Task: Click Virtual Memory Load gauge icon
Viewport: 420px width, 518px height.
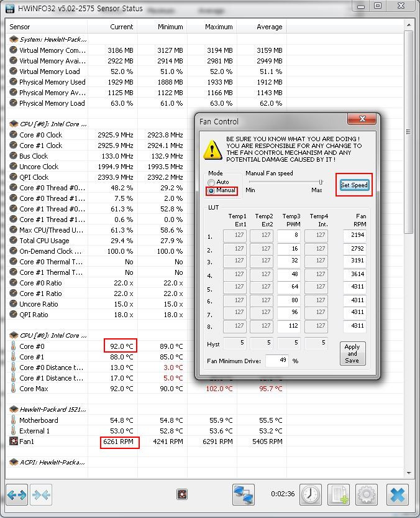Action: (x=14, y=71)
